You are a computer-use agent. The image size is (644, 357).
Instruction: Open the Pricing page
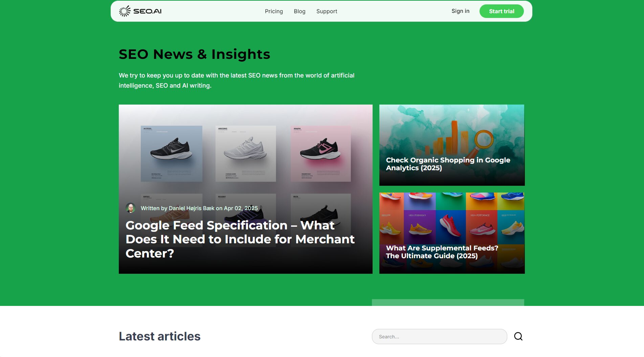pos(273,11)
